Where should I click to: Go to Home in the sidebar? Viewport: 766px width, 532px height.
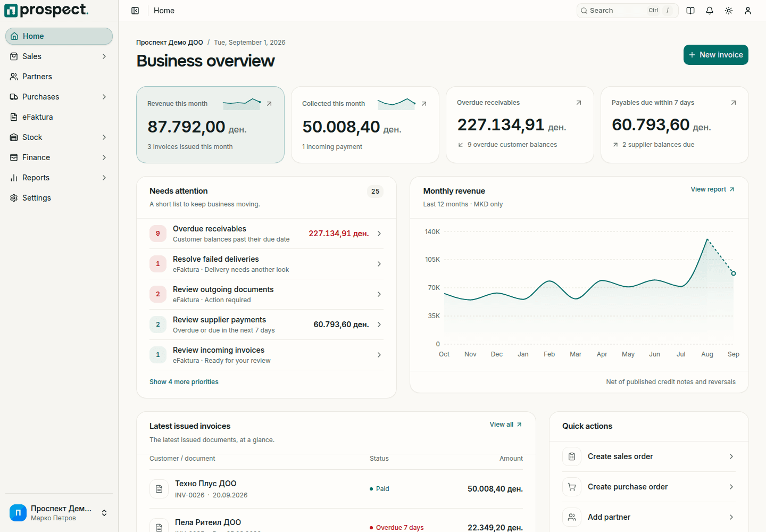tap(59, 36)
